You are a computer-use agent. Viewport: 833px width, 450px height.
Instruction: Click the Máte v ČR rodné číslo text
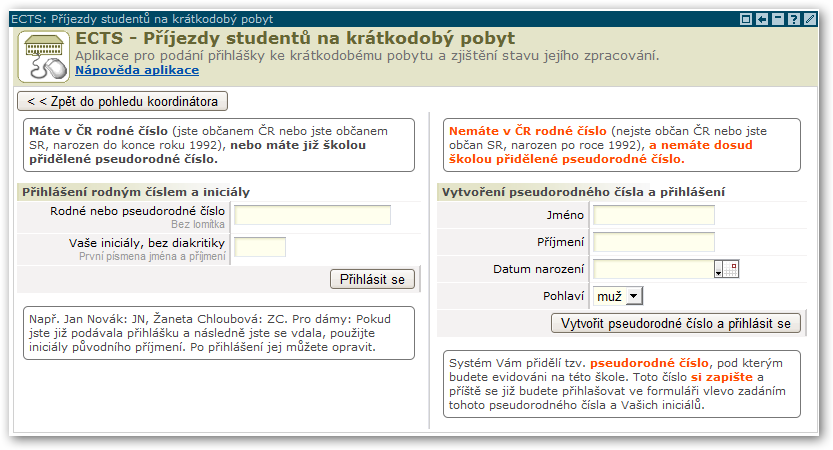coord(98,131)
